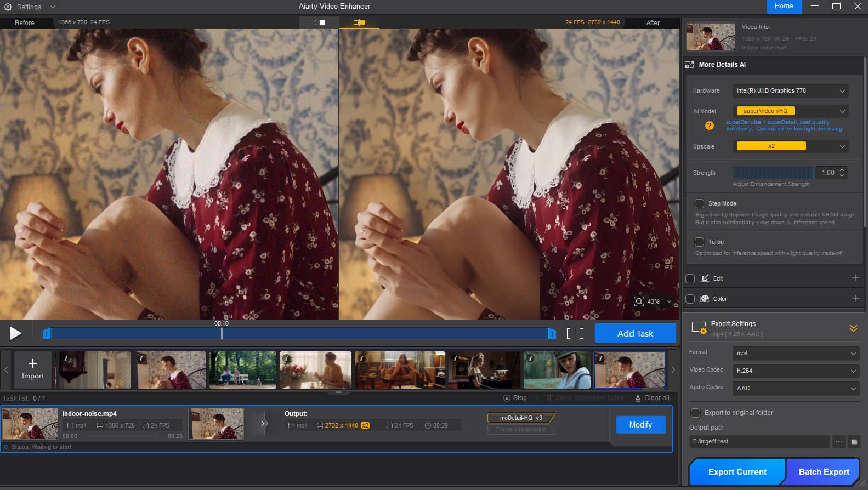Open zoom magnifier at 43%
This screenshot has width=868, height=490.
point(639,301)
